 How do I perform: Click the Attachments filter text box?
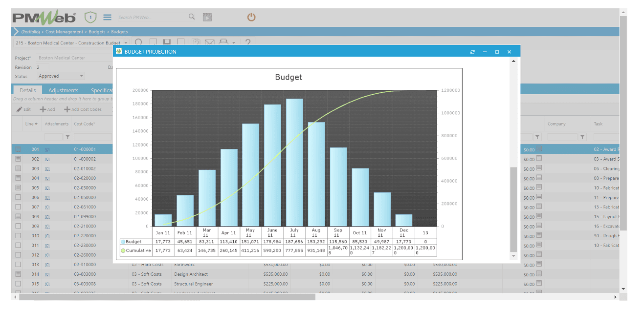[54, 137]
